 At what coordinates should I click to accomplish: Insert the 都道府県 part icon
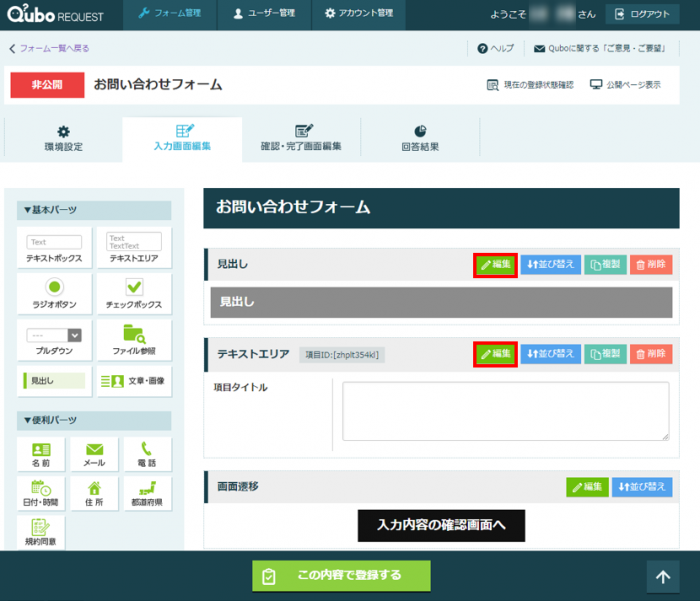coord(147,493)
